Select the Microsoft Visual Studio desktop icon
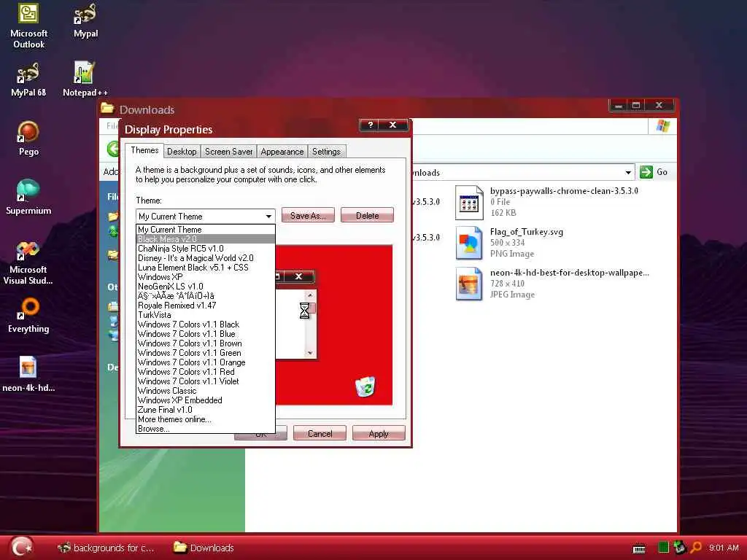This screenshot has height=560, width=747. tap(28, 262)
